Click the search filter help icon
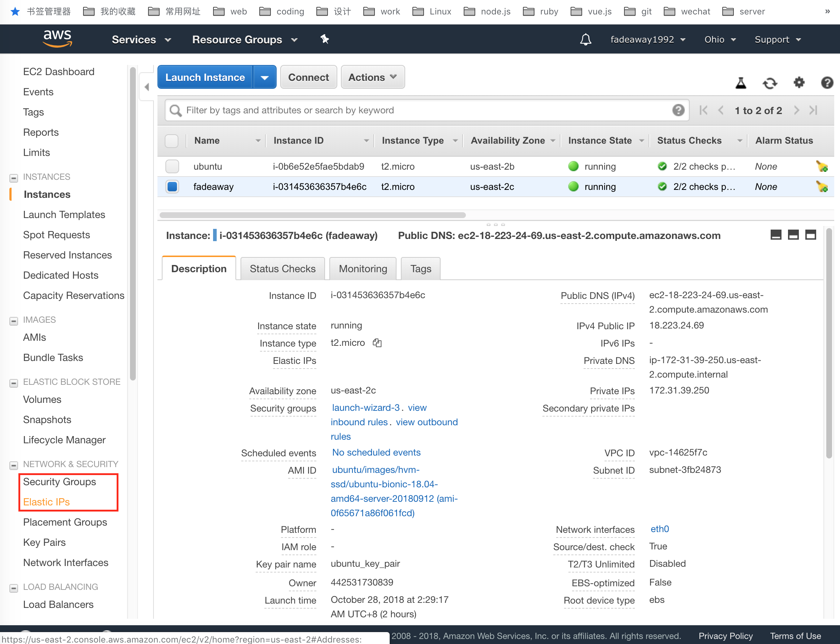The width and height of the screenshot is (840, 644). 678,110
